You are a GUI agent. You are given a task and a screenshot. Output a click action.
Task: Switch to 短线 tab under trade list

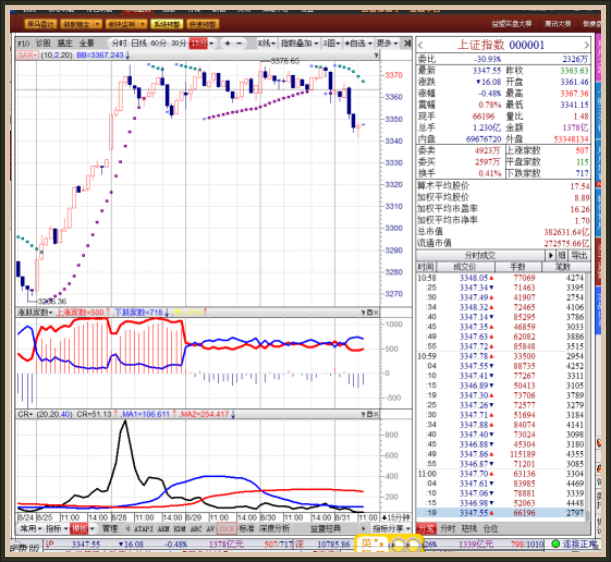[x=469, y=528]
